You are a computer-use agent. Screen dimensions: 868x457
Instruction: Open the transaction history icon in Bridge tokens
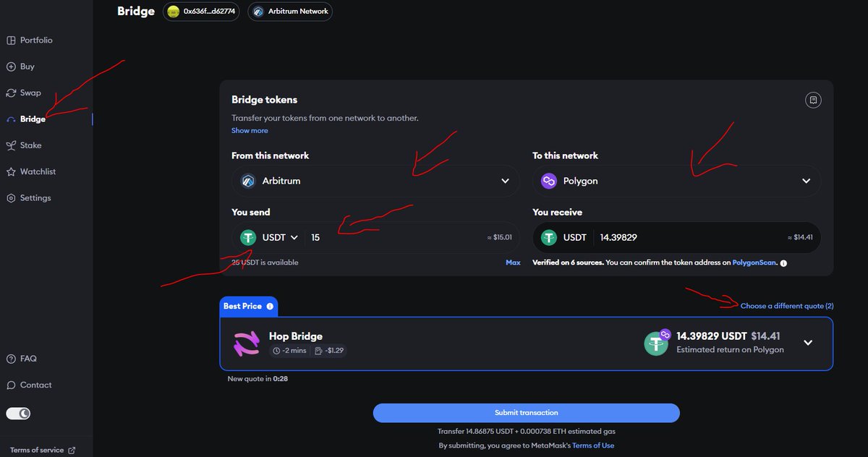point(813,100)
